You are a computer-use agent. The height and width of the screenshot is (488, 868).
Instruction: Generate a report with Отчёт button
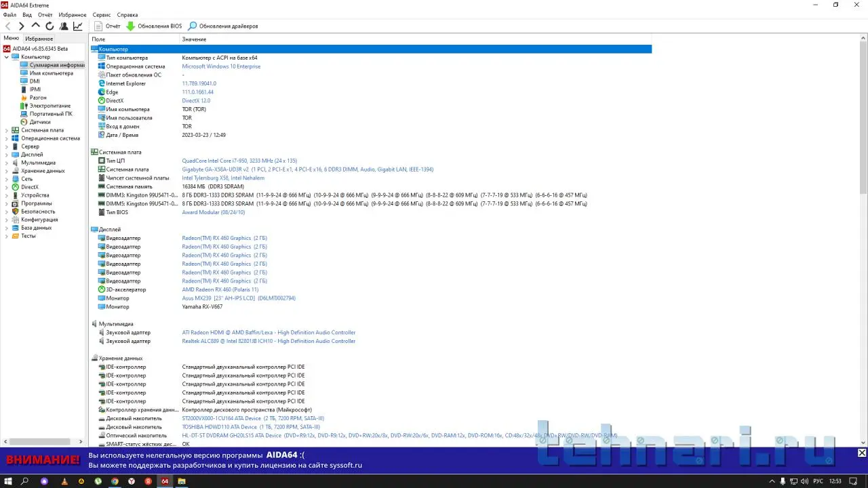click(107, 26)
